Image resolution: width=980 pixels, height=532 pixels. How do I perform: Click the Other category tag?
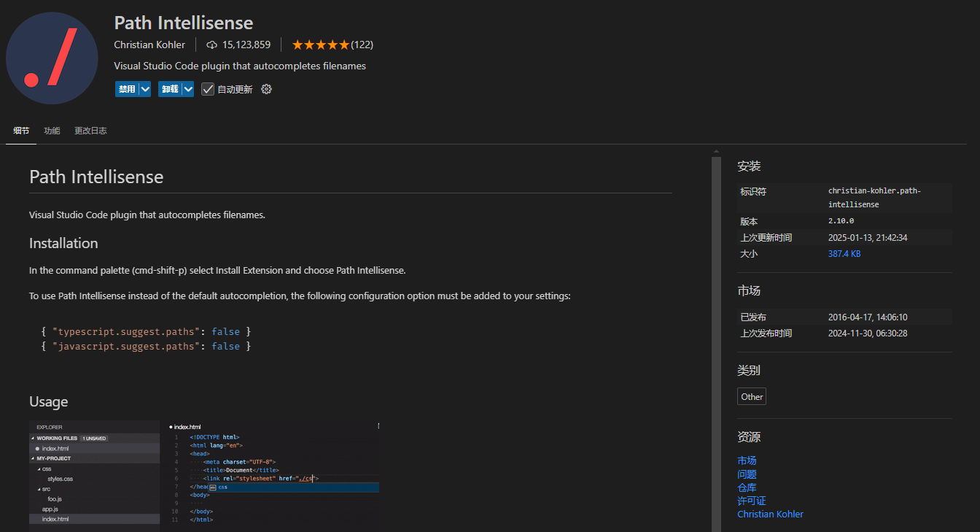coord(752,397)
